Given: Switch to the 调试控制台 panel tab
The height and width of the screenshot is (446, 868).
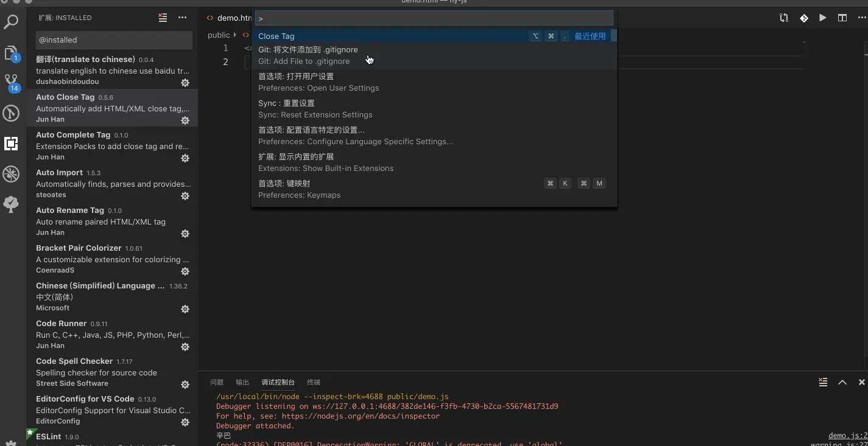Looking at the screenshot, I should coord(278,382).
